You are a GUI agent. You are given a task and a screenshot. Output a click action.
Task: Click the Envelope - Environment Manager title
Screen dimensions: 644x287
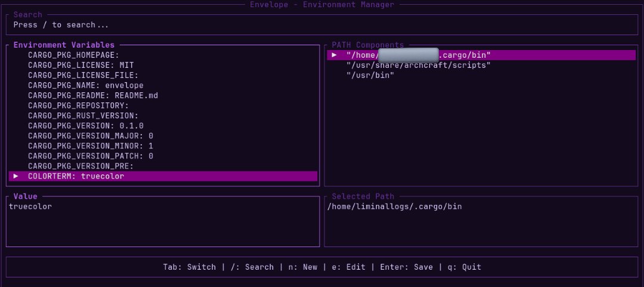click(x=322, y=5)
